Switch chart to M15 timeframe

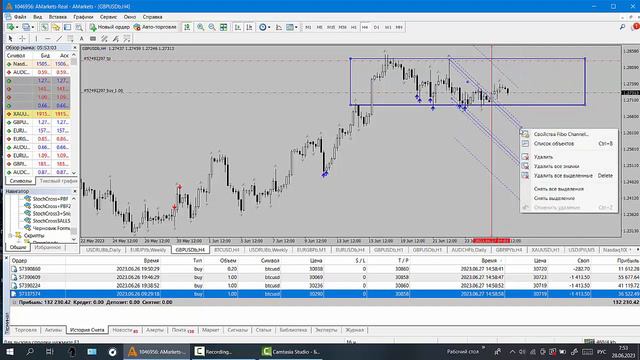(331, 27)
